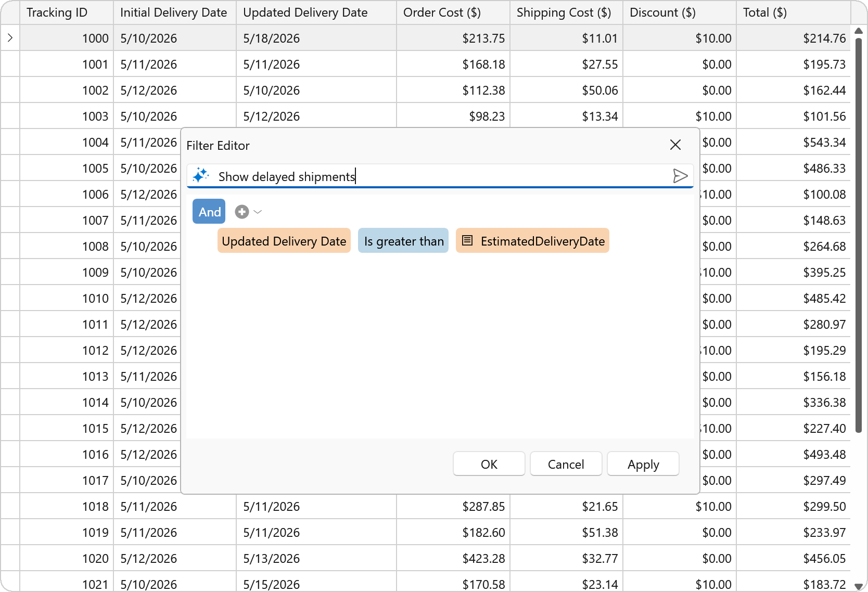Select Shipping Cost cell $51.38
Image resolution: width=868 pixels, height=592 pixels.
click(x=566, y=532)
